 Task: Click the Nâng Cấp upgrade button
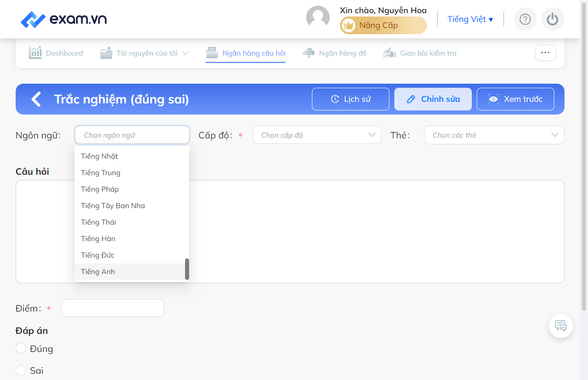point(383,26)
